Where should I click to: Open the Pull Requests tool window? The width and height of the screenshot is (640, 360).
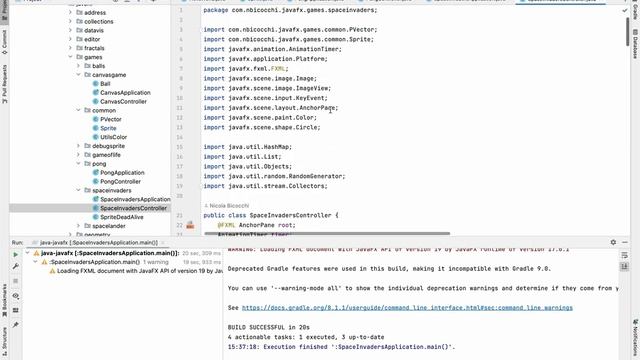(4, 84)
